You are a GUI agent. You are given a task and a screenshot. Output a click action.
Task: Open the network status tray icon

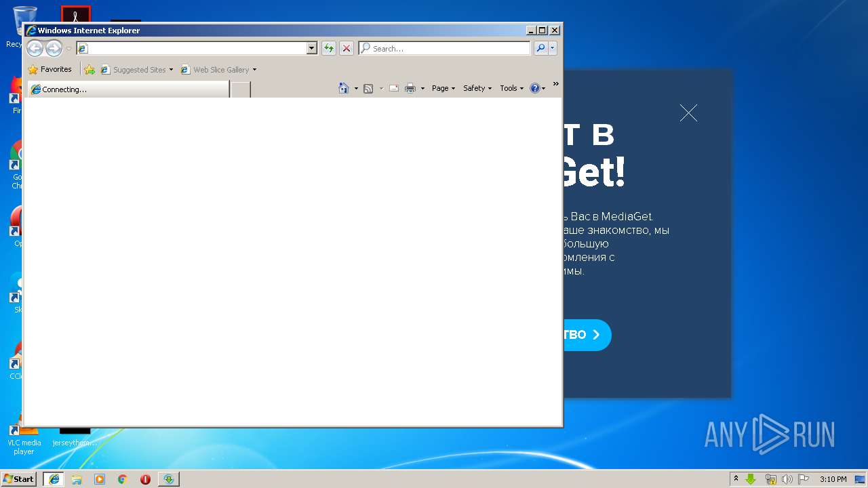pyautogui.click(x=770, y=479)
